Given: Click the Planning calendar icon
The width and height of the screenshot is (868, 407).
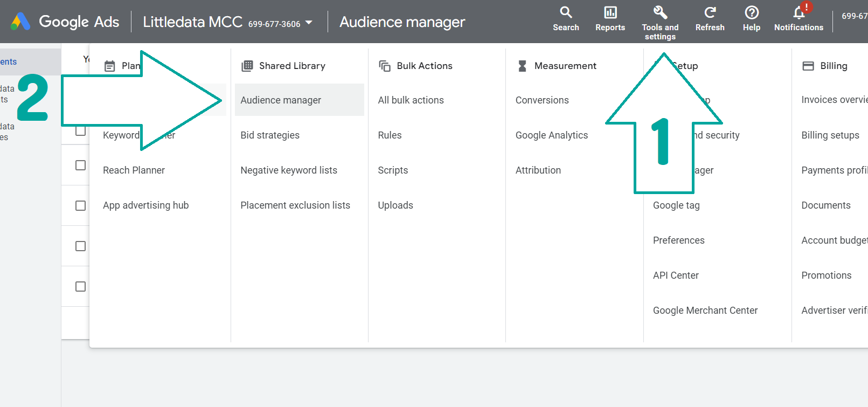Looking at the screenshot, I should pos(109,66).
